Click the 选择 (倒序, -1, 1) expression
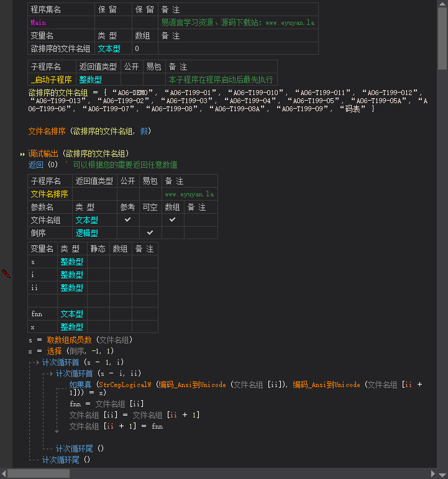 coord(80,351)
